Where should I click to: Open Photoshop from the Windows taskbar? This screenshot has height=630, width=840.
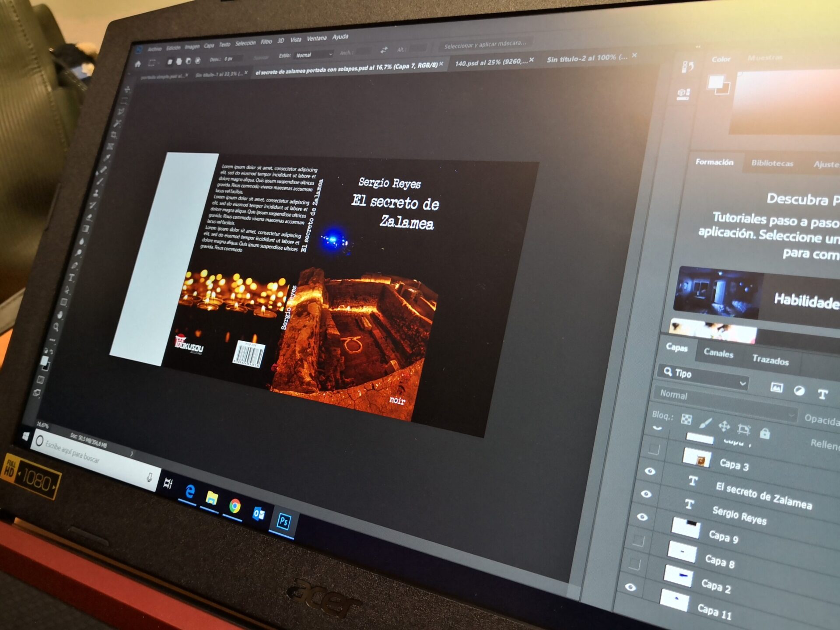(283, 521)
